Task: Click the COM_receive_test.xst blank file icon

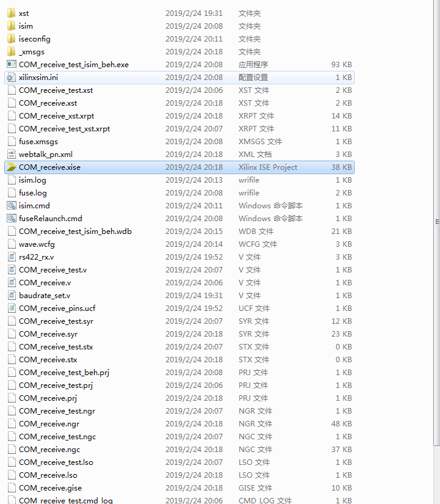Action: (12, 90)
